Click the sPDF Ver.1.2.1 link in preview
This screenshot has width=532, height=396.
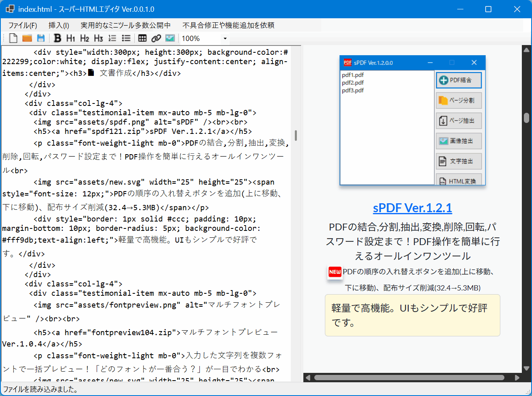pyautogui.click(x=412, y=208)
